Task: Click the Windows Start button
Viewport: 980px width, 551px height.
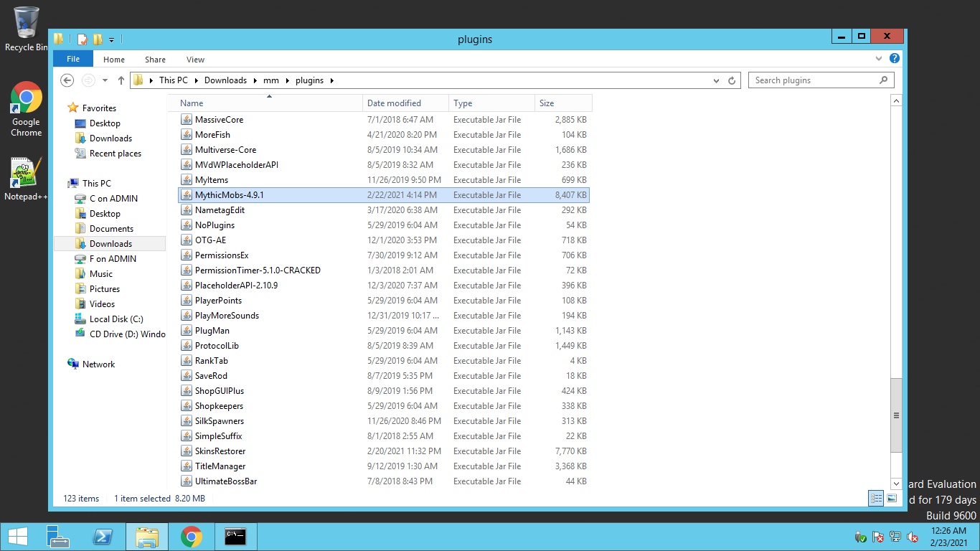Action: click(x=18, y=537)
